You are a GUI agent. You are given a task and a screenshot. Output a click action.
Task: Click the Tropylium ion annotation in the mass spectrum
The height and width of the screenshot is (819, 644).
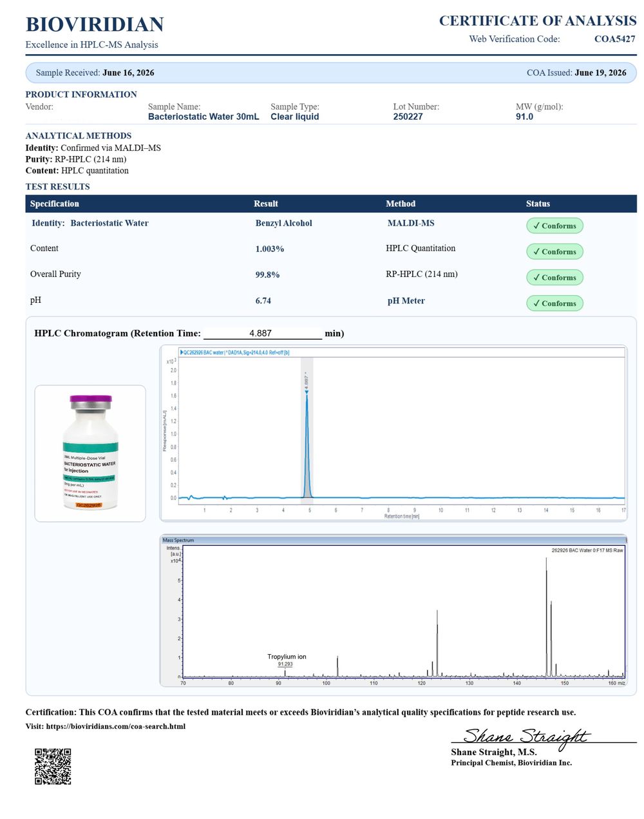(x=287, y=657)
